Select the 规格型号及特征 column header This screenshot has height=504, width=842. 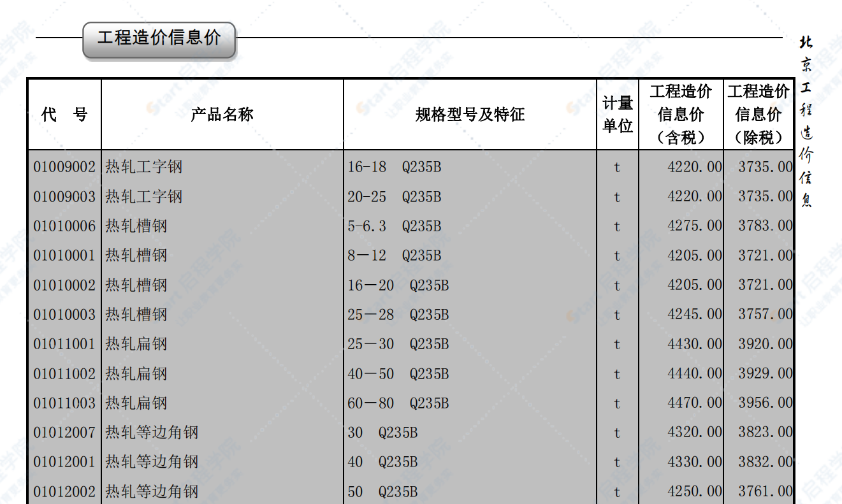click(470, 115)
